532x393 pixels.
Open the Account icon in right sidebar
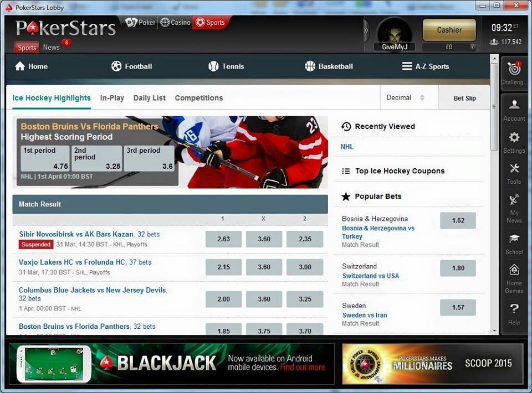pyautogui.click(x=514, y=105)
